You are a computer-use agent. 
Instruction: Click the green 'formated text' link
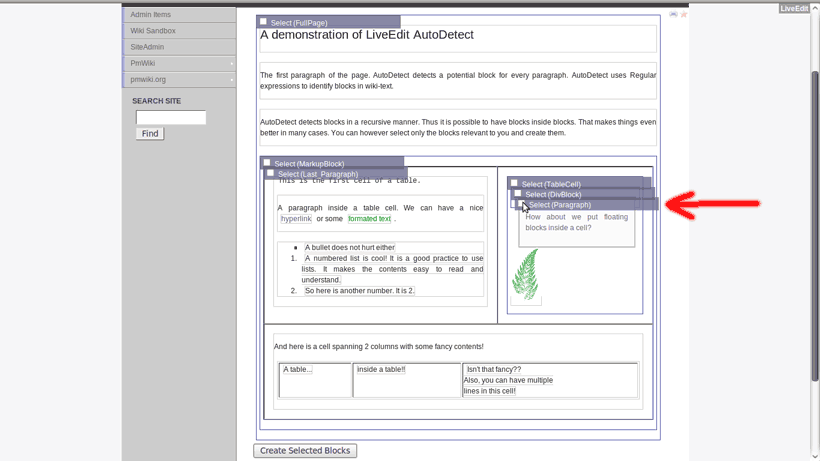click(369, 219)
